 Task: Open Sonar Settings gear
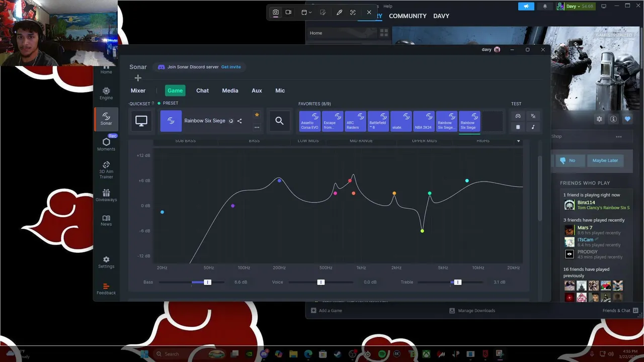pyautogui.click(x=106, y=262)
